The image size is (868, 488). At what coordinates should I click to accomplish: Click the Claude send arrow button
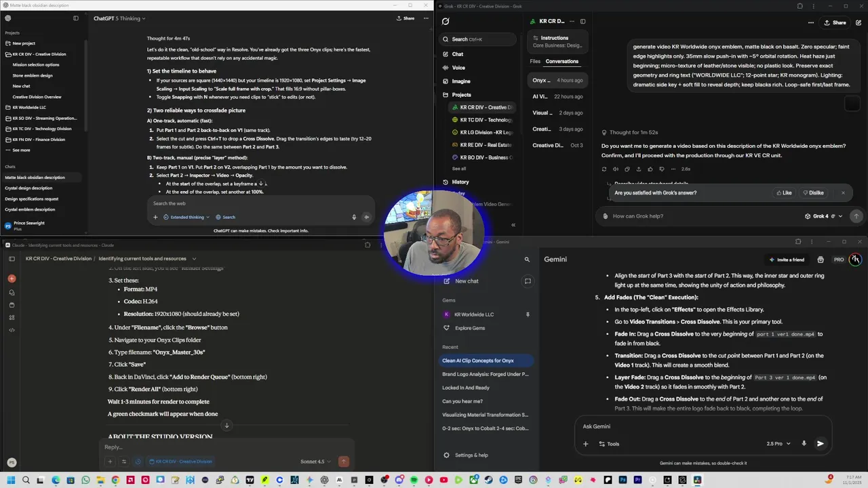(344, 462)
